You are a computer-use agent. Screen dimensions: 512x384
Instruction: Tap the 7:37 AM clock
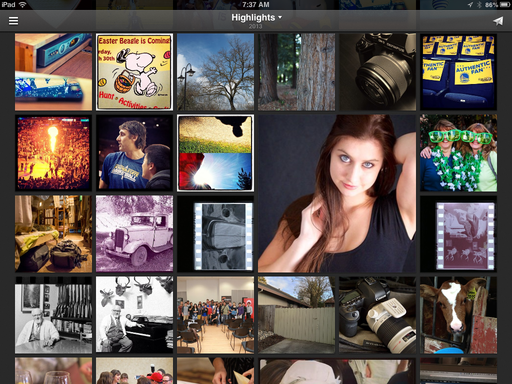tap(256, 4)
